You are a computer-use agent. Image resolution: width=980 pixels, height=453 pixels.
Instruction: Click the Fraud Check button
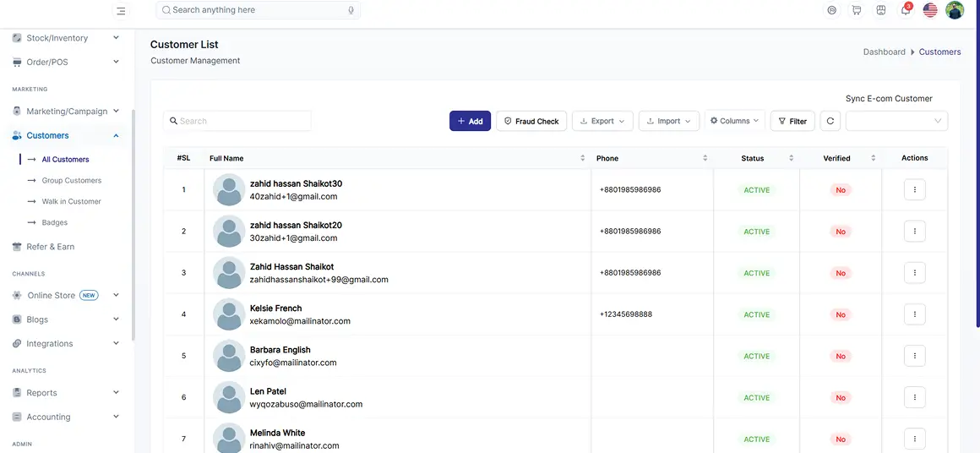click(x=531, y=121)
